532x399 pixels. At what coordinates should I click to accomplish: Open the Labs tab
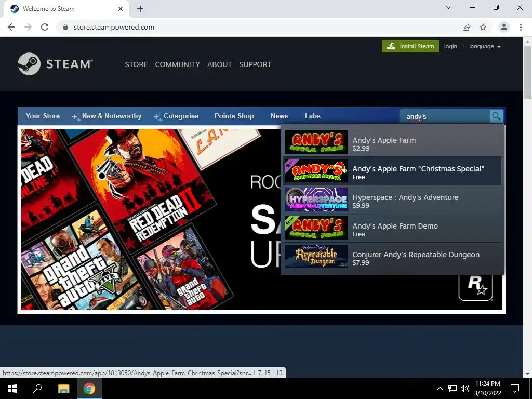click(x=312, y=116)
